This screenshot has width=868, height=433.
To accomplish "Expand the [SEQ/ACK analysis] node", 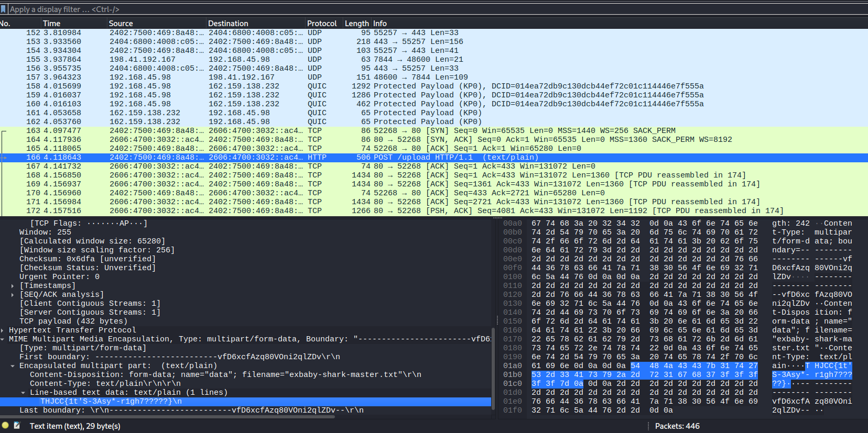I will [13, 295].
